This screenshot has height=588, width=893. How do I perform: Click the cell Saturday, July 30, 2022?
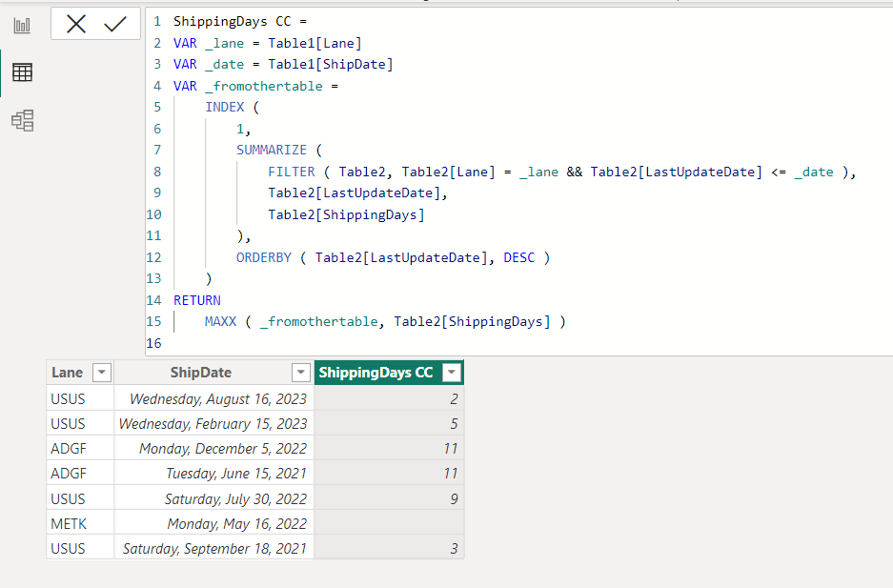(x=214, y=498)
